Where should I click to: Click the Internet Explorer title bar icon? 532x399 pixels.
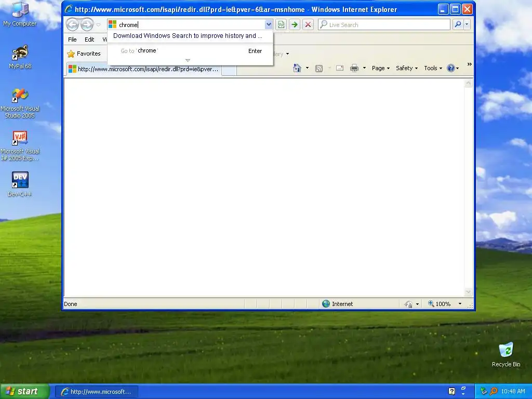click(69, 9)
